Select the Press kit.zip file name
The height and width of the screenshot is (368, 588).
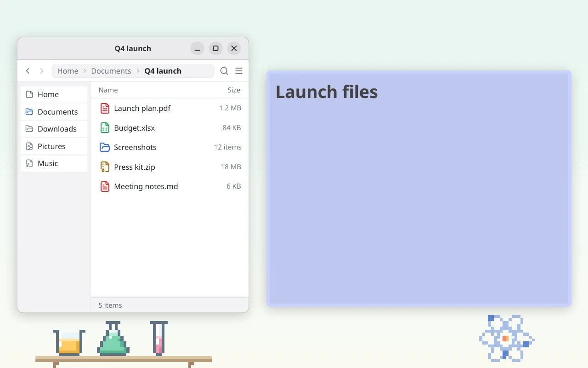(135, 167)
